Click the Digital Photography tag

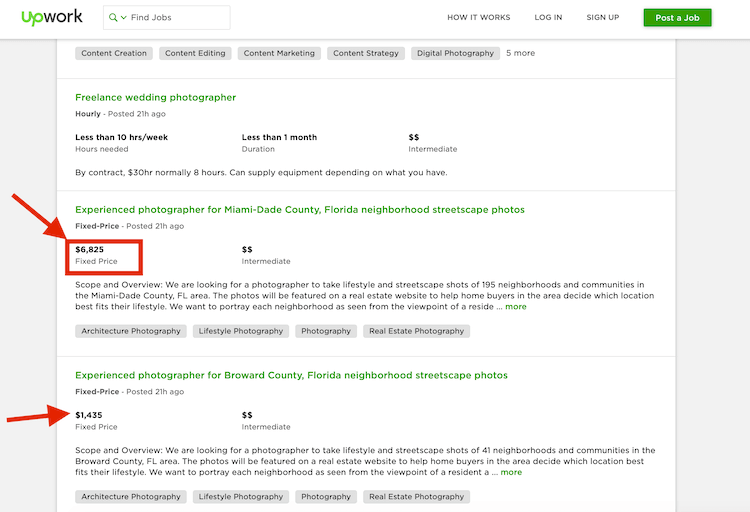tap(455, 53)
